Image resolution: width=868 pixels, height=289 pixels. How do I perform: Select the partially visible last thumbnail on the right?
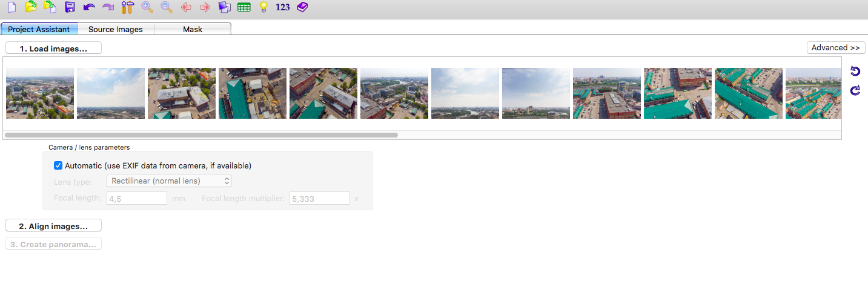point(813,93)
